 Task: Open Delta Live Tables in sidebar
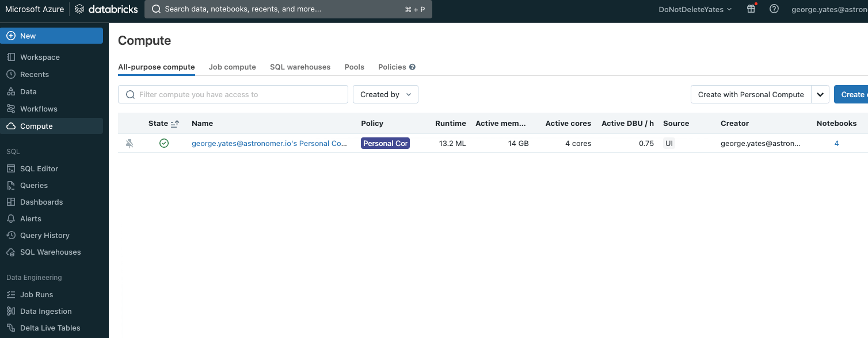pos(50,328)
